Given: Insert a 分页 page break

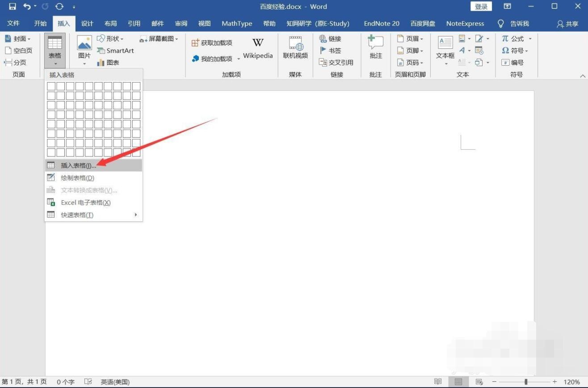Looking at the screenshot, I should [15, 63].
